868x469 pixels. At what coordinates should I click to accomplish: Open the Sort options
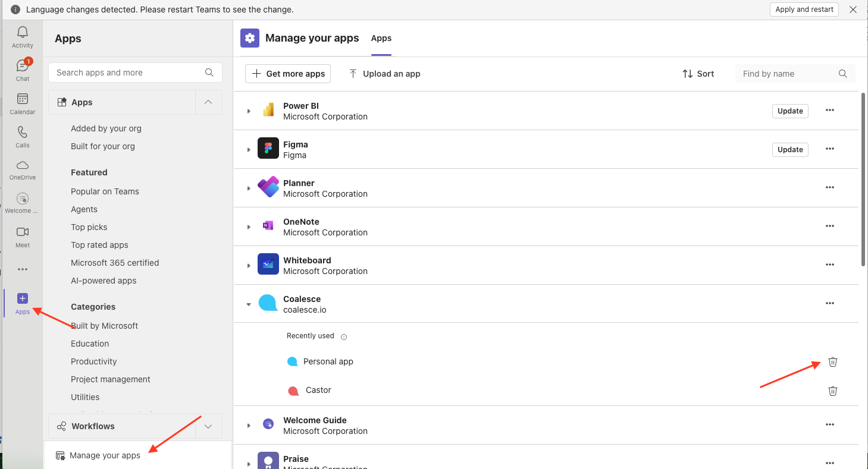click(698, 74)
